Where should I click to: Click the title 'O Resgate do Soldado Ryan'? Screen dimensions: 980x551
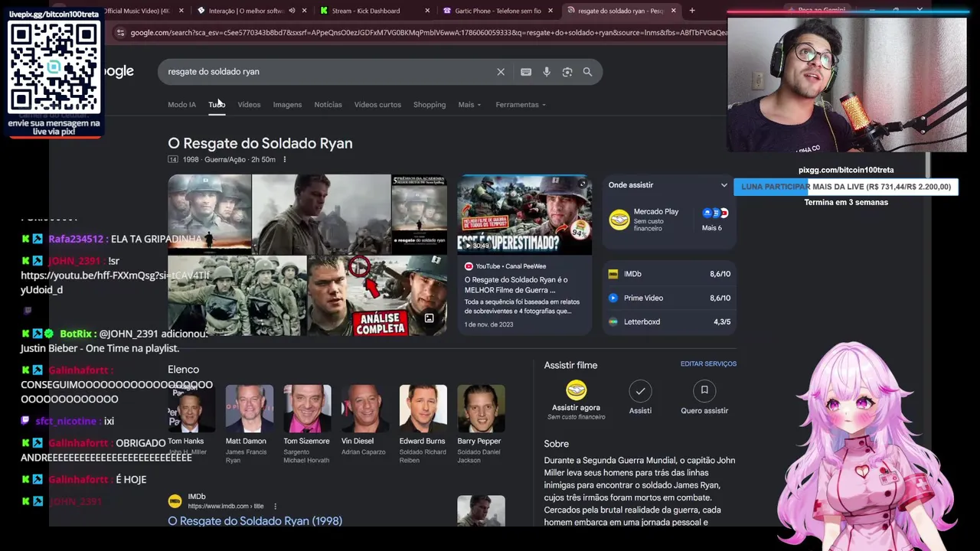click(x=260, y=143)
